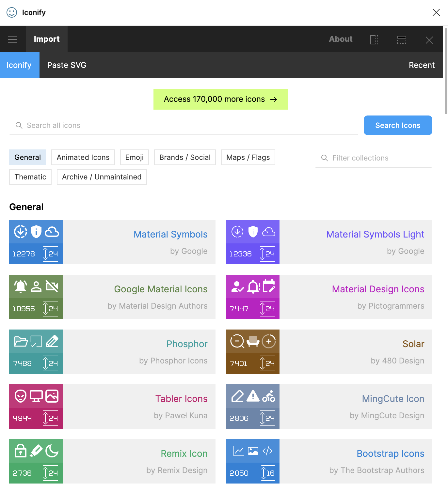Click MingCute warning triangle icon

(x=253, y=396)
